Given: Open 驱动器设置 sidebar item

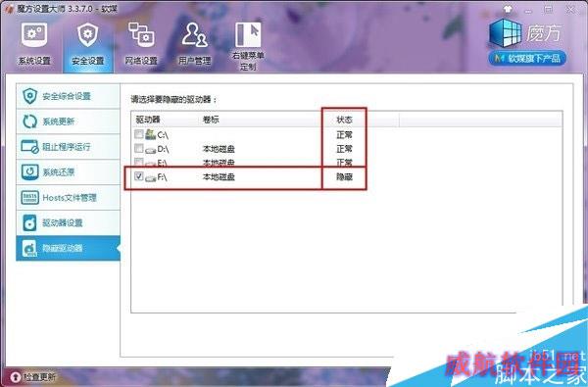Looking at the screenshot, I should [68, 222].
